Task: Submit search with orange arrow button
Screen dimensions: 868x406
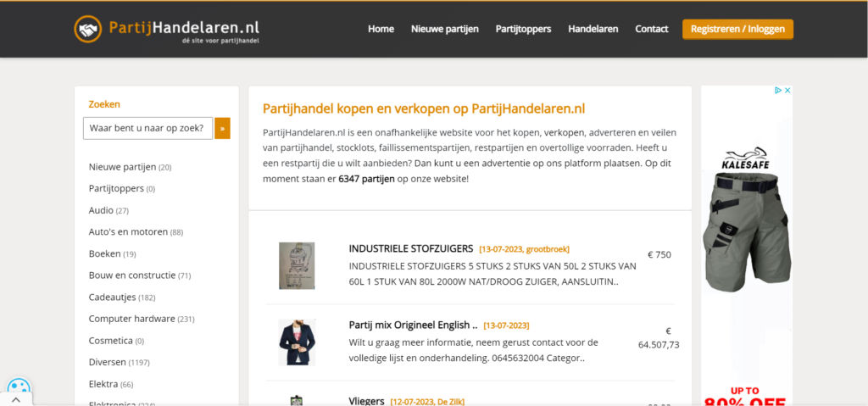Action: [222, 129]
